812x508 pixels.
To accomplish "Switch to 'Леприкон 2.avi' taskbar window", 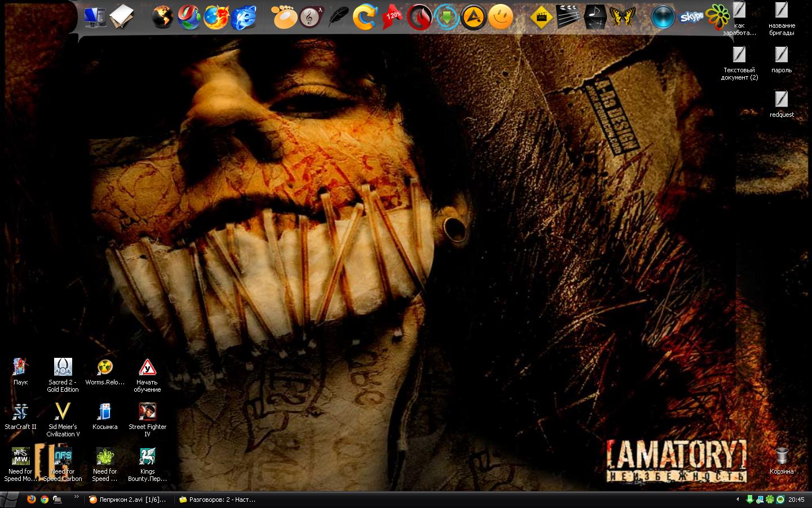I will [x=129, y=500].
